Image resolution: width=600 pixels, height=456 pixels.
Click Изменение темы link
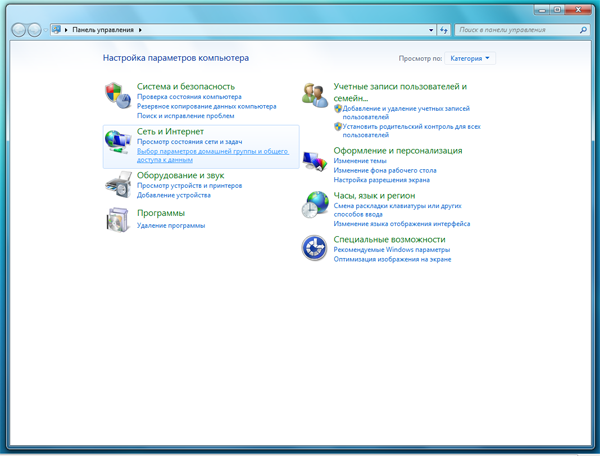(x=360, y=161)
